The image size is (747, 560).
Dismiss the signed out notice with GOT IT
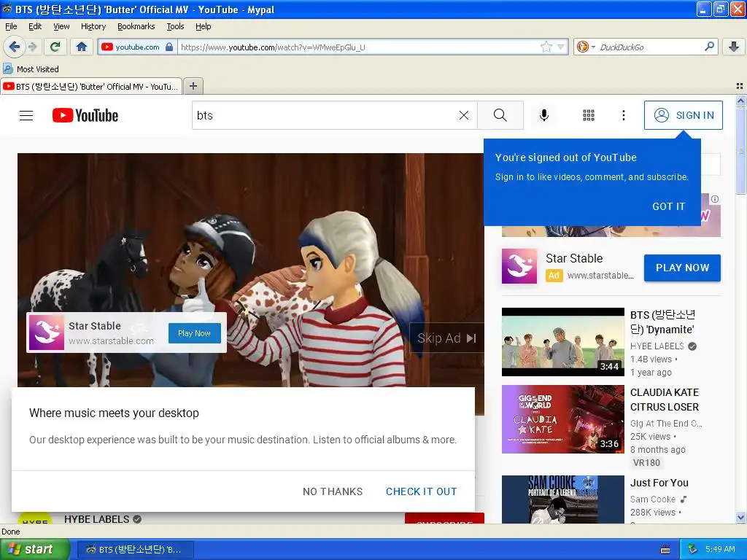668,206
